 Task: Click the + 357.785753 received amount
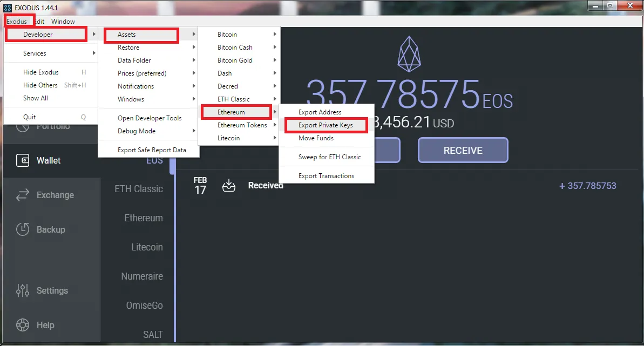[587, 186]
